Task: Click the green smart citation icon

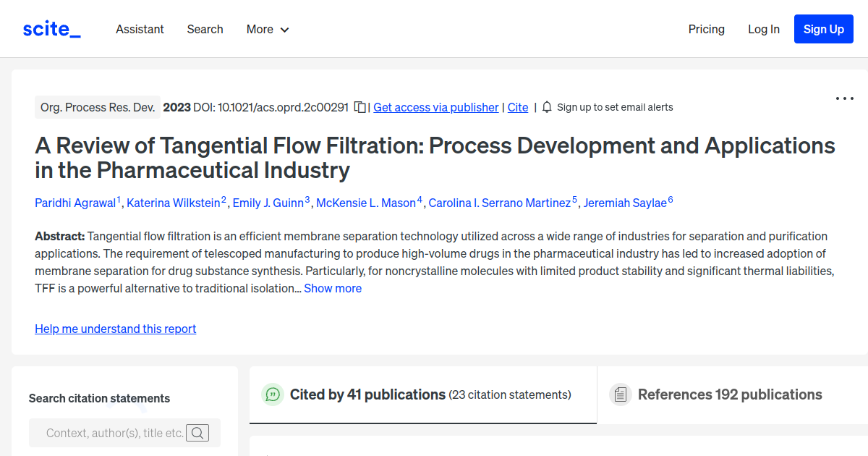Action: coord(272,394)
